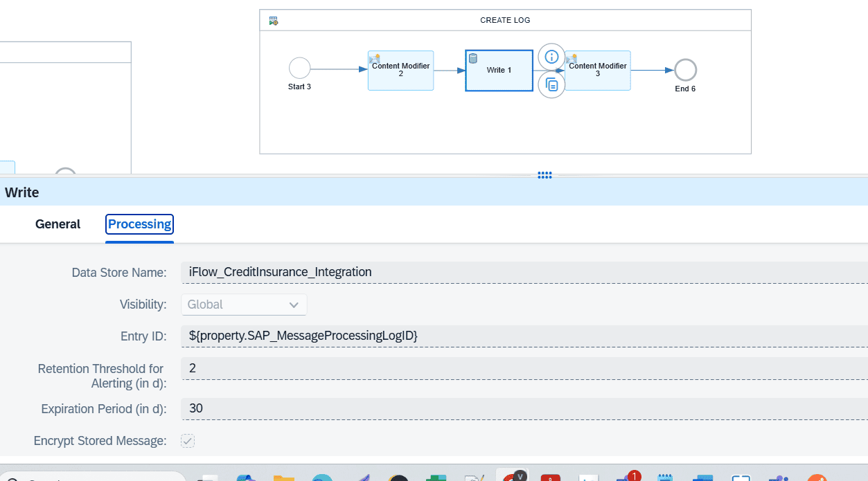Click the copy icon beside Write 1
The height and width of the screenshot is (481, 868).
(x=551, y=84)
